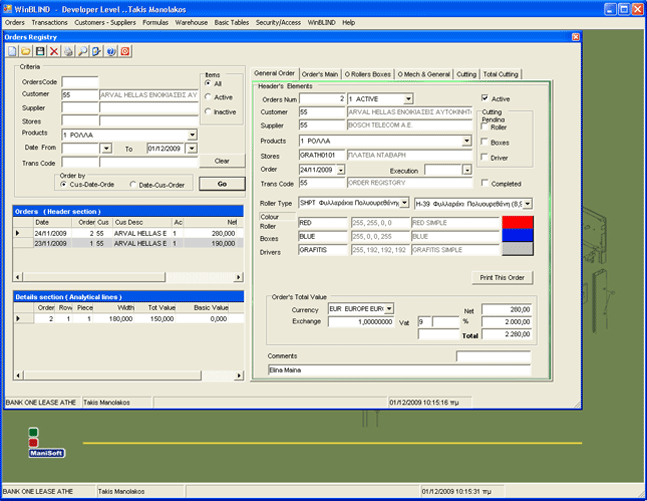This screenshot has width=647, height=501.
Task: Click the red exit toolbar icon
Action: click(125, 51)
